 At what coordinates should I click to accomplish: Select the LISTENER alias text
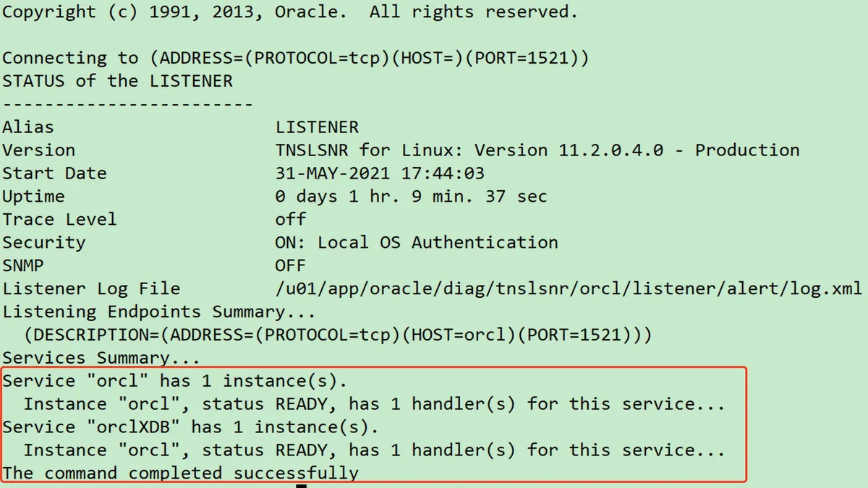point(317,127)
